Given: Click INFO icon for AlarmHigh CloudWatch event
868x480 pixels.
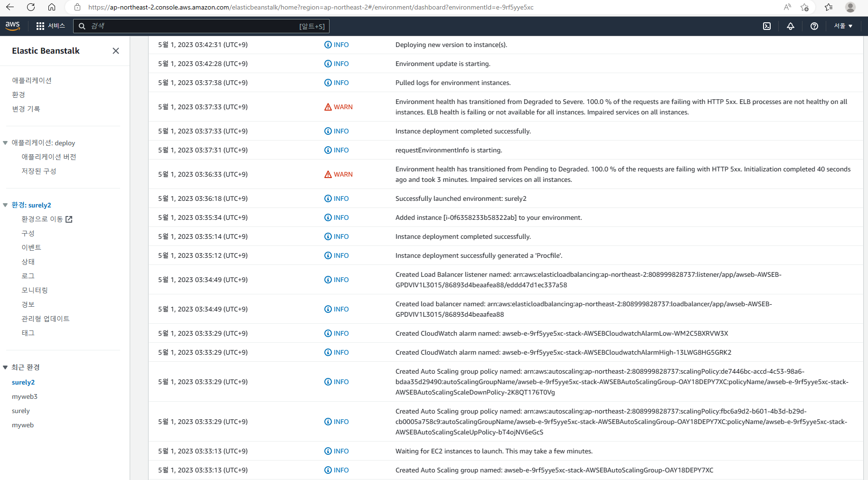Looking at the screenshot, I should coord(328,352).
